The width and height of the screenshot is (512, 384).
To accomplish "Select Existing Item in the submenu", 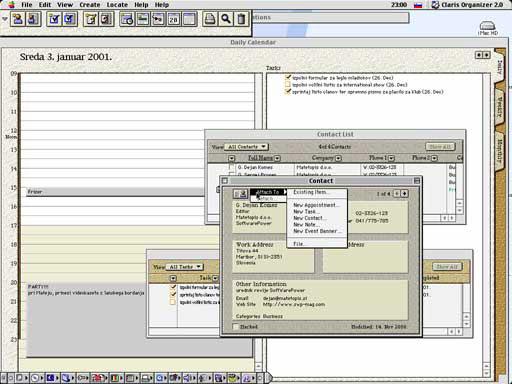I will (x=311, y=192).
